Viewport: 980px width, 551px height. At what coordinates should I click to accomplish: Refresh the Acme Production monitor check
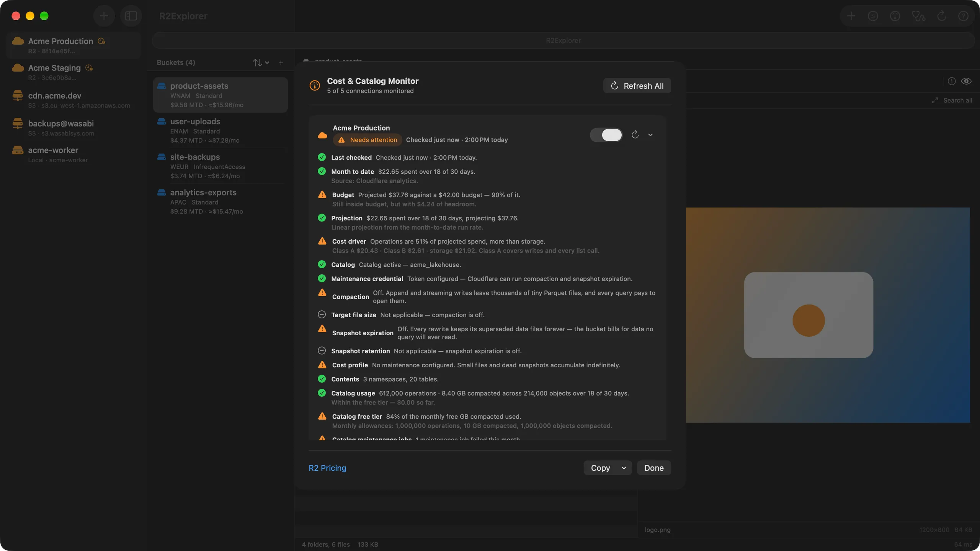(x=635, y=135)
